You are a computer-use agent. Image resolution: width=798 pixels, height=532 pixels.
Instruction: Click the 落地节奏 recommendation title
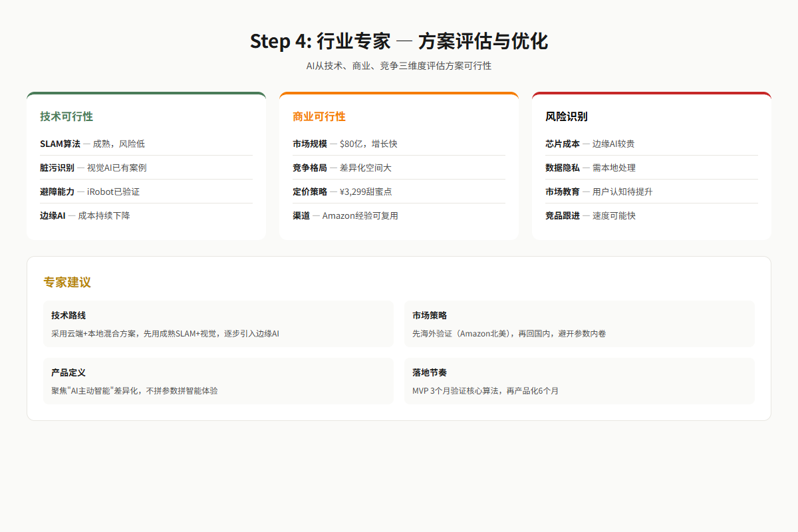click(x=430, y=372)
